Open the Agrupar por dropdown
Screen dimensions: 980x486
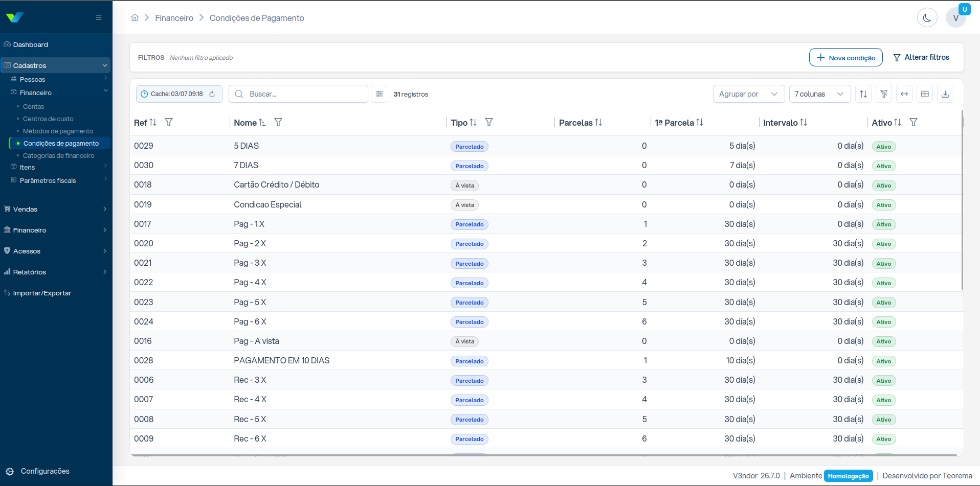[x=749, y=94]
